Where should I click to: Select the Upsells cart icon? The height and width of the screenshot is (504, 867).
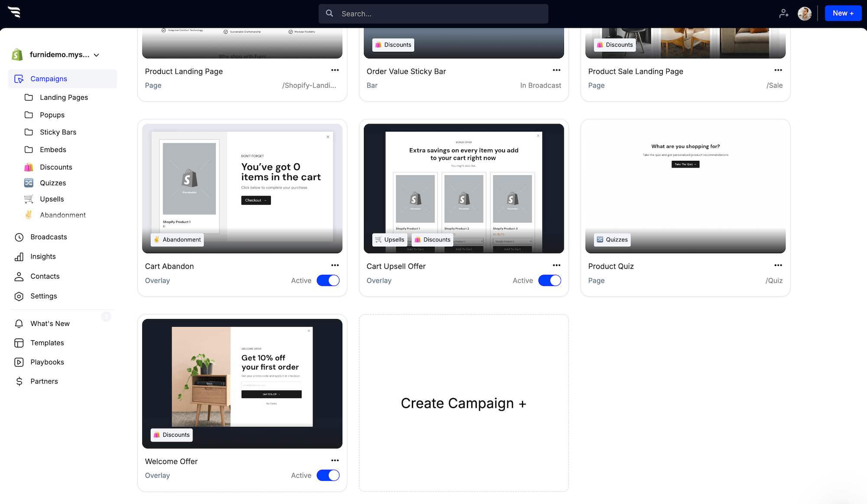(x=28, y=199)
